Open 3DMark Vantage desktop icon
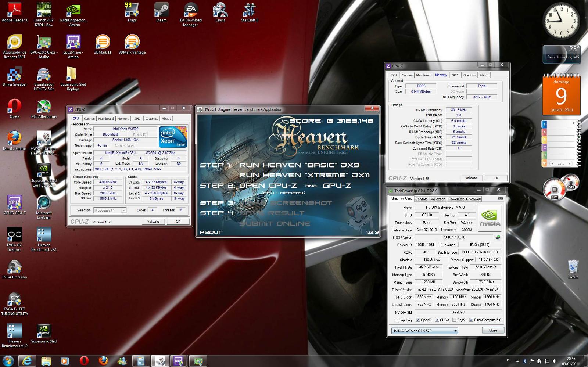 click(132, 44)
